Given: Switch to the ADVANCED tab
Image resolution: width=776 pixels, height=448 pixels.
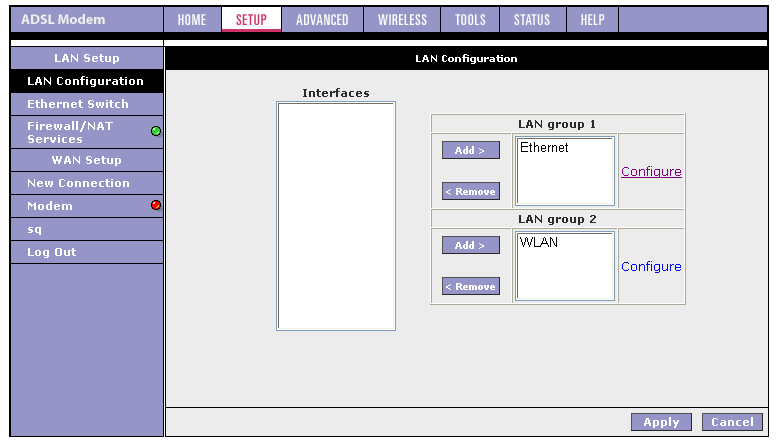Looking at the screenshot, I should click(x=322, y=20).
